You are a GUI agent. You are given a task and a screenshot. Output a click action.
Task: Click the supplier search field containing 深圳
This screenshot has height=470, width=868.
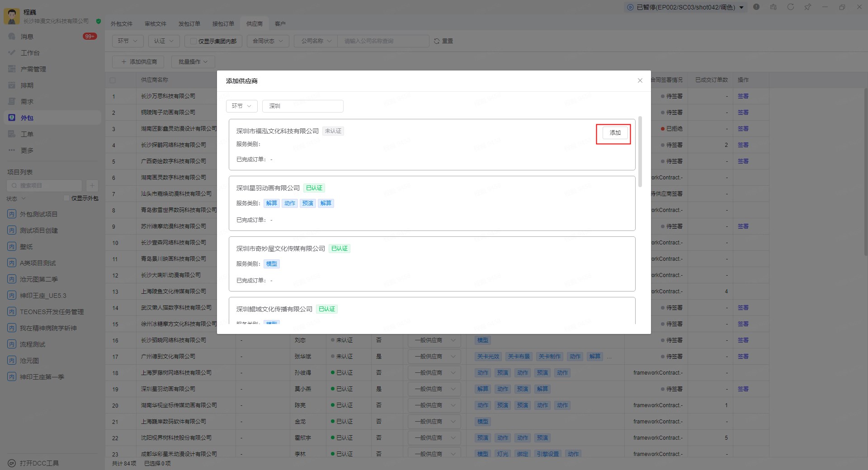(x=303, y=106)
